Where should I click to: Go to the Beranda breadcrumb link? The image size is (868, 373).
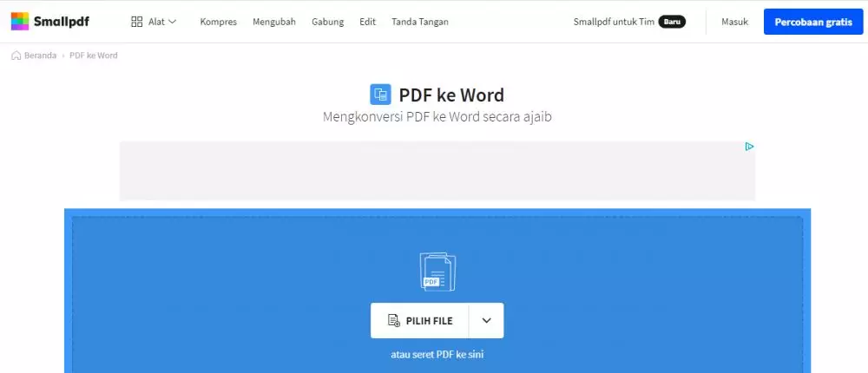pyautogui.click(x=41, y=56)
